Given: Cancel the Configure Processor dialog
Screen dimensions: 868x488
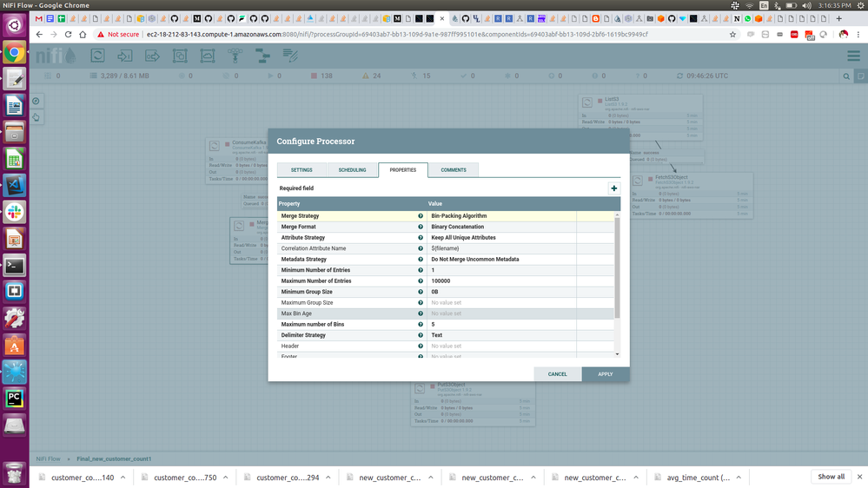Looking at the screenshot, I should tap(557, 374).
